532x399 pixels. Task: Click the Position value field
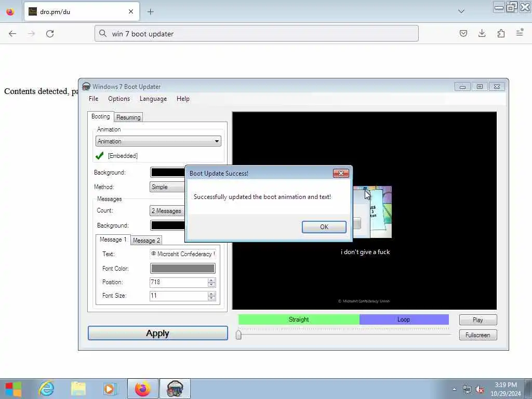click(179, 282)
